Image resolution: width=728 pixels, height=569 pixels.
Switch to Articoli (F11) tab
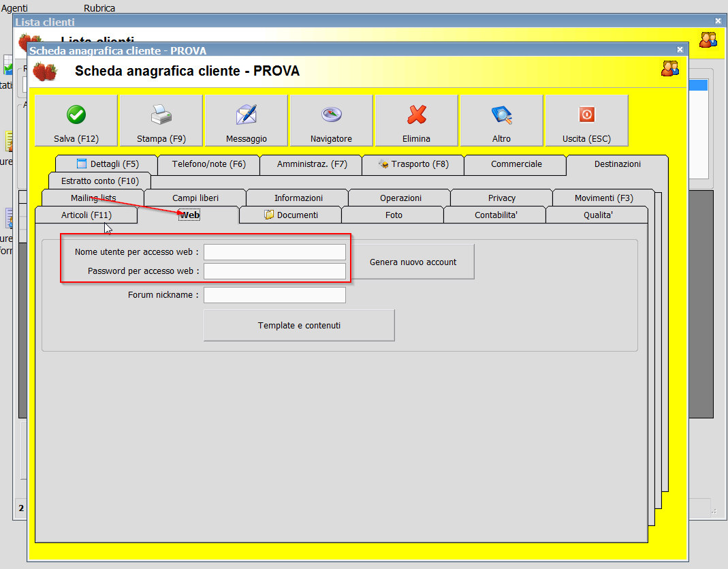86,215
